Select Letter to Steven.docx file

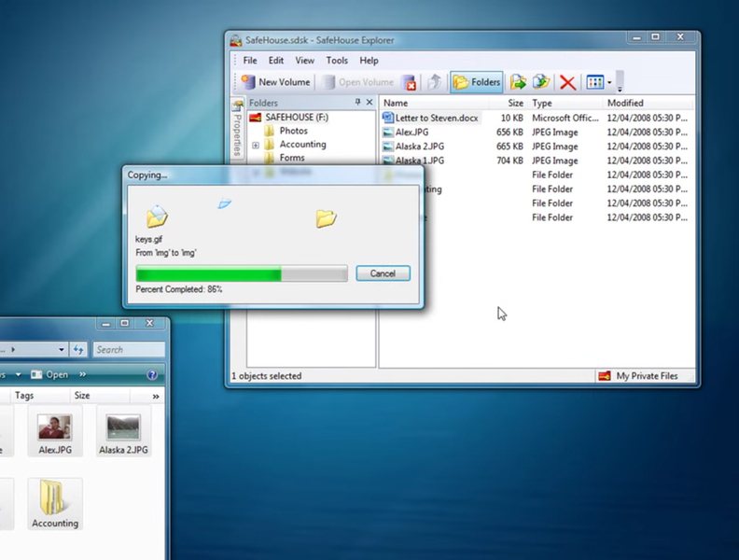[x=437, y=118]
